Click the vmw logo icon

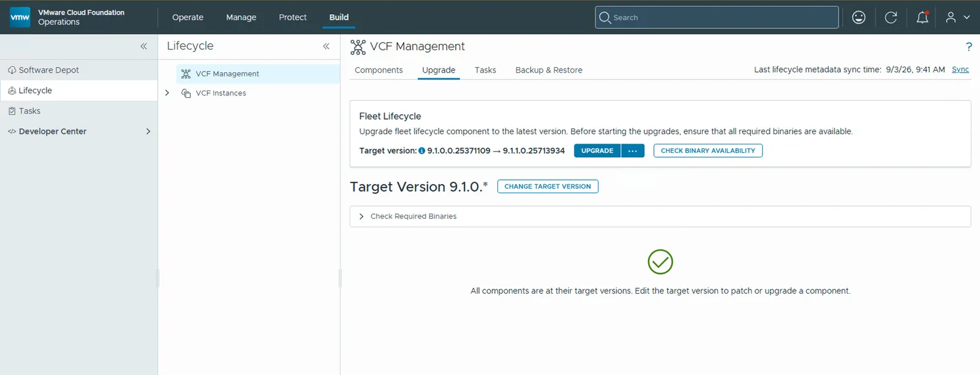coord(20,17)
